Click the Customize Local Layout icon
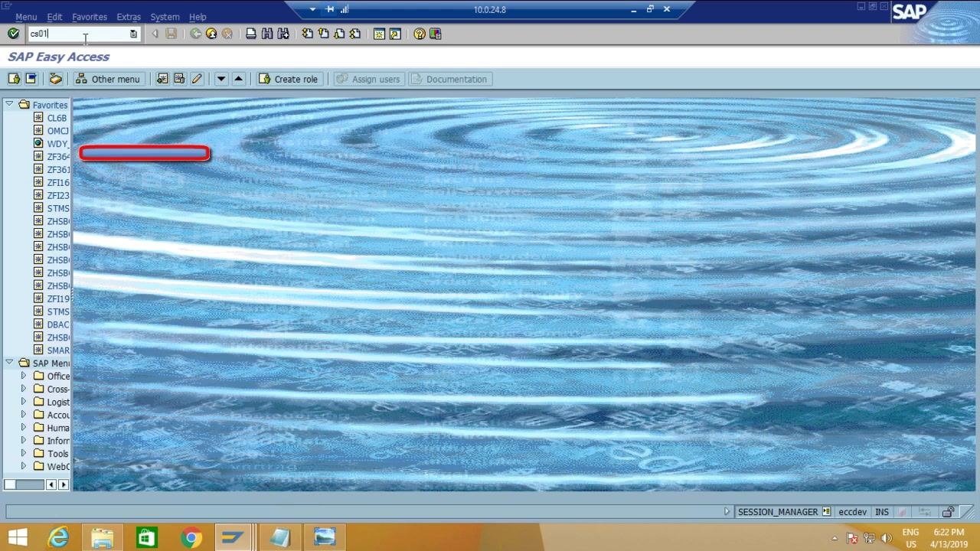The width and height of the screenshot is (980, 551). click(x=436, y=34)
